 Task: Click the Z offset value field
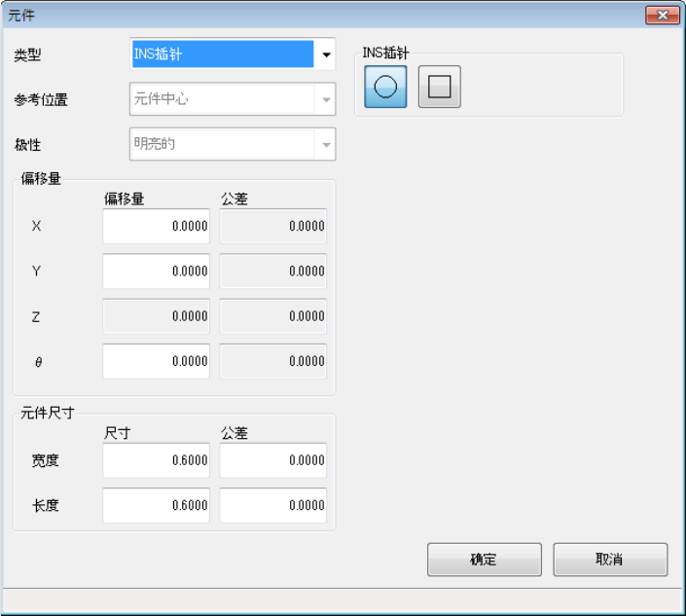point(157,316)
